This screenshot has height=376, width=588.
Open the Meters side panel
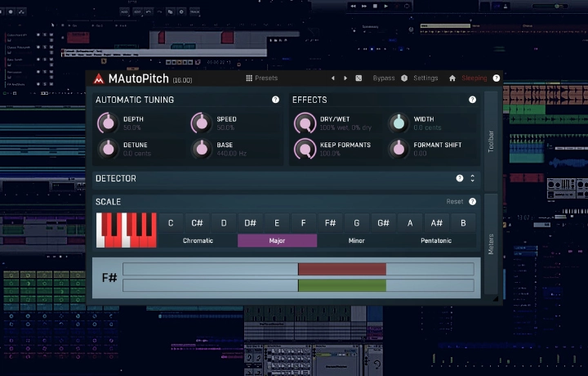point(491,244)
